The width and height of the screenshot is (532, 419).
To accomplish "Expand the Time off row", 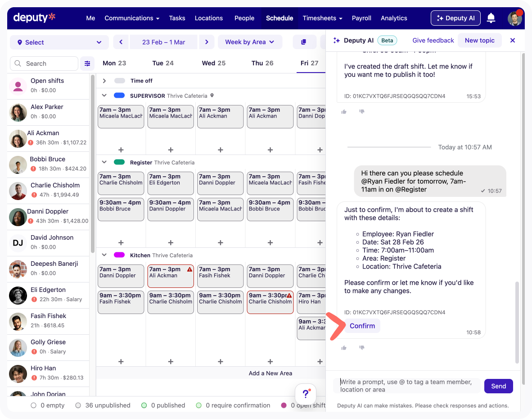I will pos(104,81).
